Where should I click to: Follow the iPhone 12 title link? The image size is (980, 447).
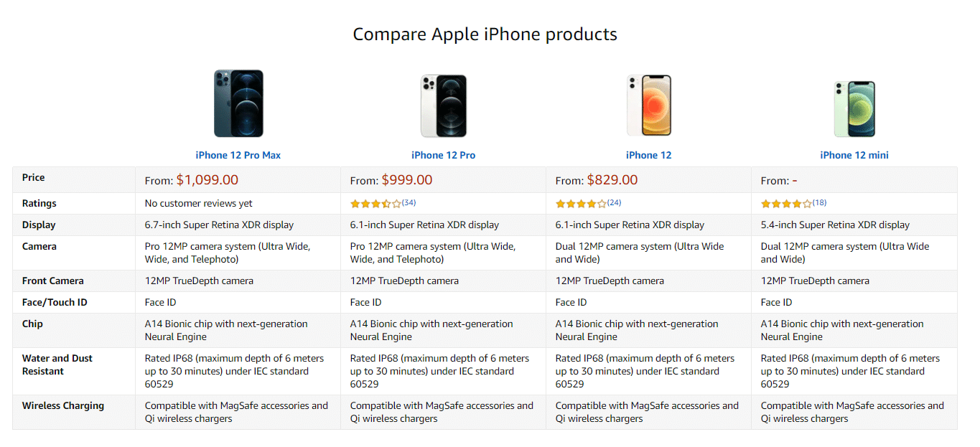[x=649, y=155]
